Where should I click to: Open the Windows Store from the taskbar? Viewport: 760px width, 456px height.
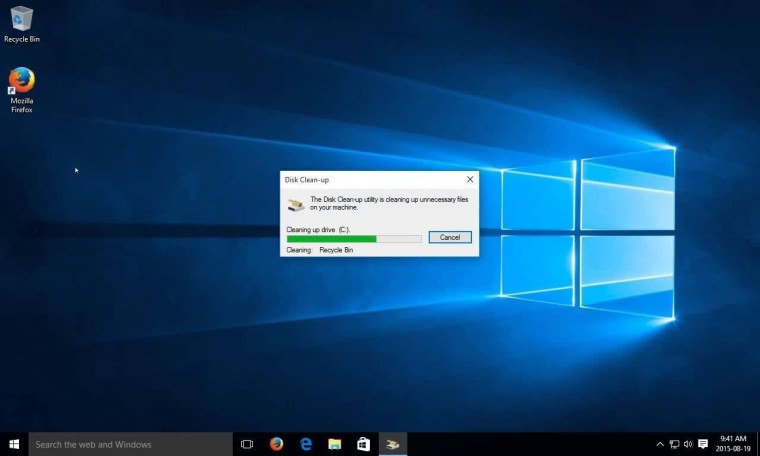(364, 444)
